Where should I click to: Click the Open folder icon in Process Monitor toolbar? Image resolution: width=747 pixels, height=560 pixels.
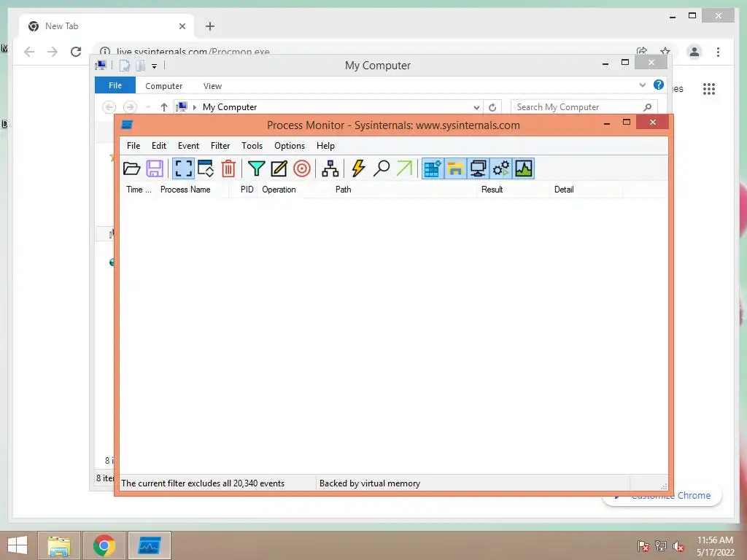click(x=131, y=168)
